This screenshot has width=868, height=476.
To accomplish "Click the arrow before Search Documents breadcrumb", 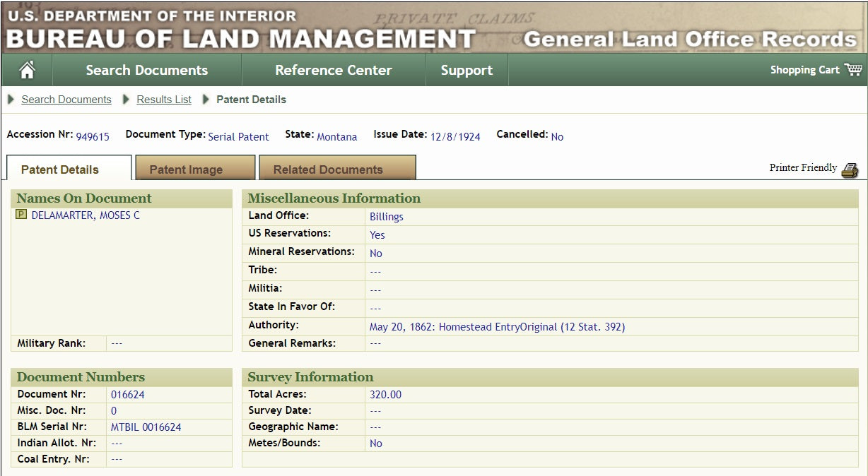I will pos(11,100).
